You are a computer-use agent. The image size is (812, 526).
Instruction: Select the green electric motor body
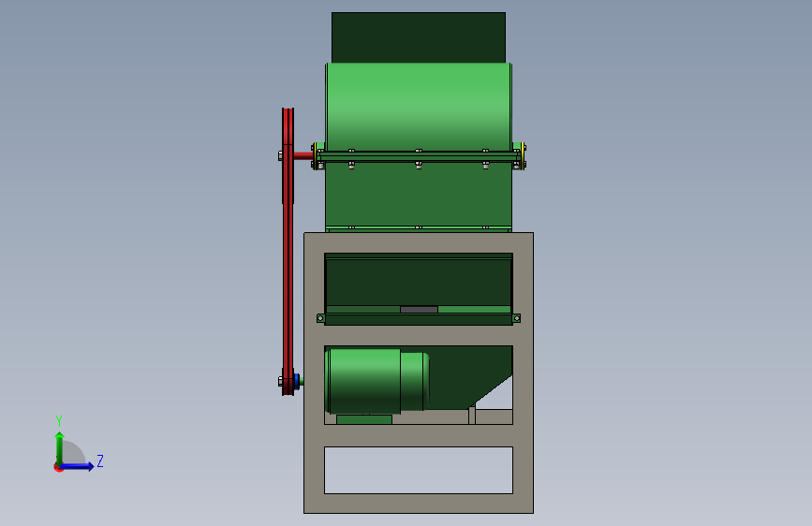[x=364, y=381]
